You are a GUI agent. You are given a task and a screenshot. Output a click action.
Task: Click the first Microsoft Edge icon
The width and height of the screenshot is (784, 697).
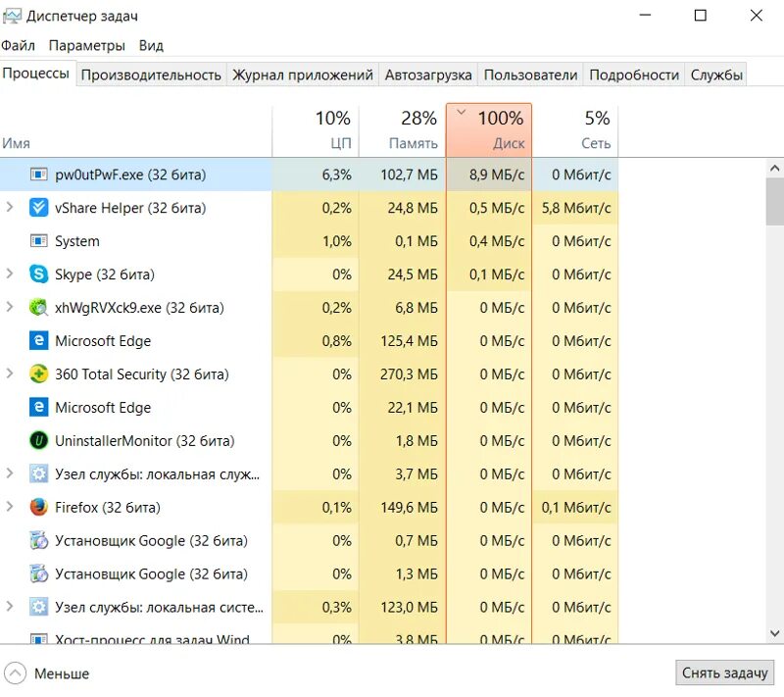tap(39, 341)
